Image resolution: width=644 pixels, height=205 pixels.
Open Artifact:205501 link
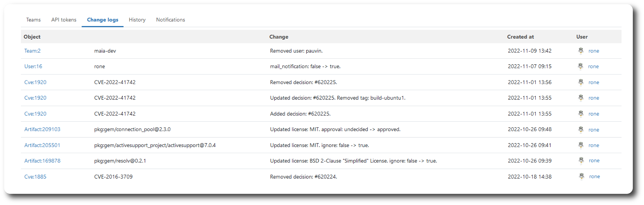point(42,145)
